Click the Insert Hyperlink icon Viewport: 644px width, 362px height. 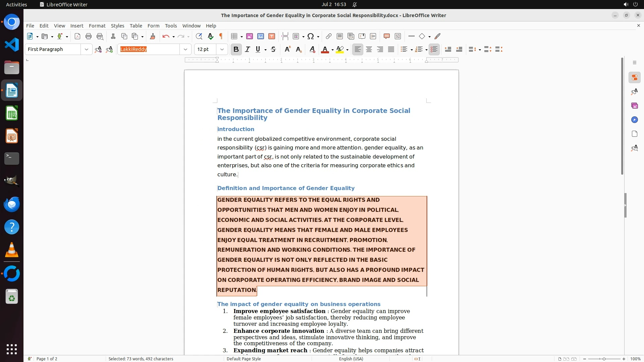click(328, 36)
